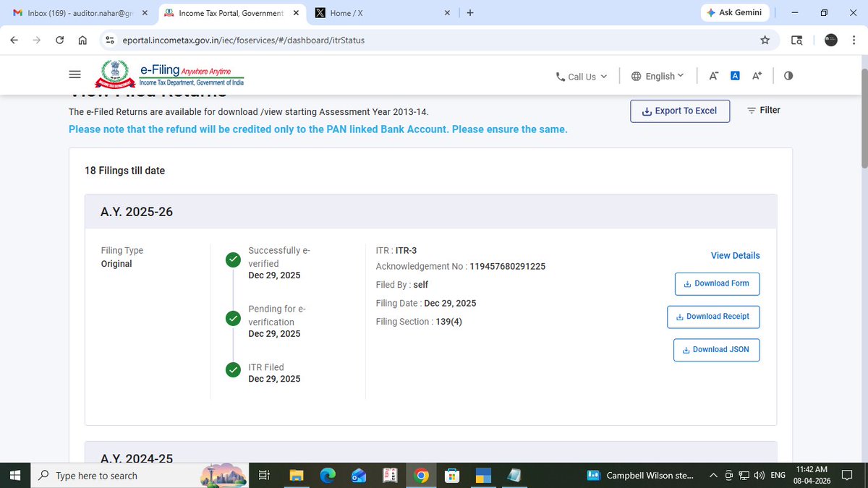Screen dimensions: 868x488
Task: Click the Filing Section 139(4) text
Action: (419, 322)
